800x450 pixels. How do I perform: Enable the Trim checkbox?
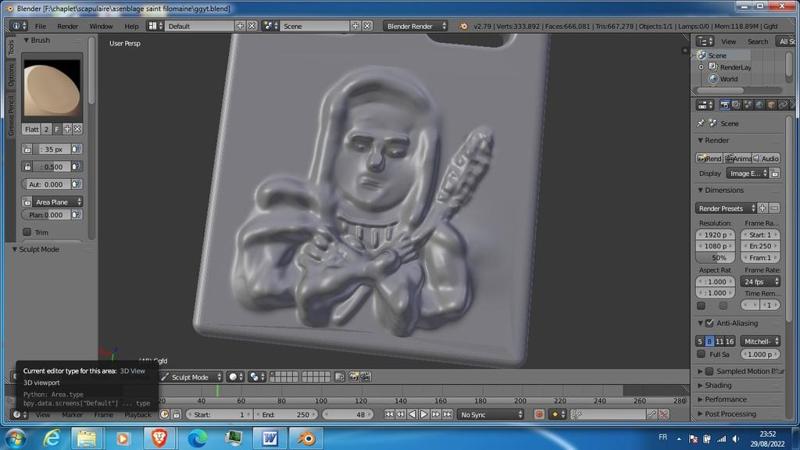[x=27, y=232]
